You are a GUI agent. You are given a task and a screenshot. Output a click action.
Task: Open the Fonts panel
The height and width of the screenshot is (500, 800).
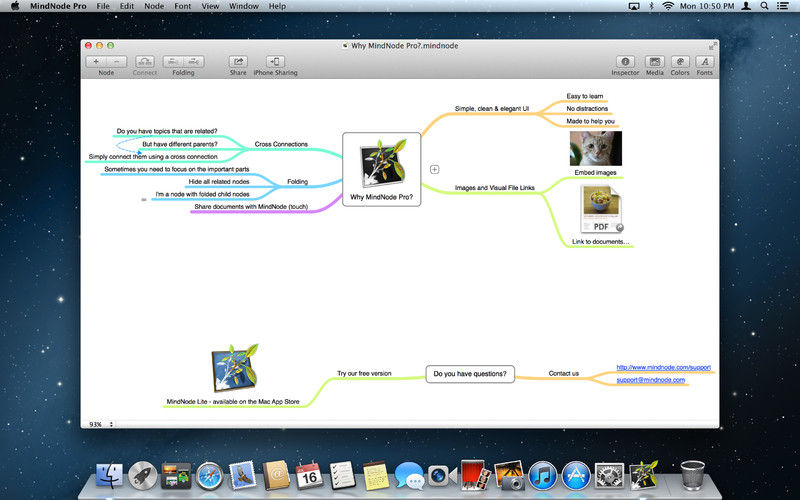tap(705, 62)
